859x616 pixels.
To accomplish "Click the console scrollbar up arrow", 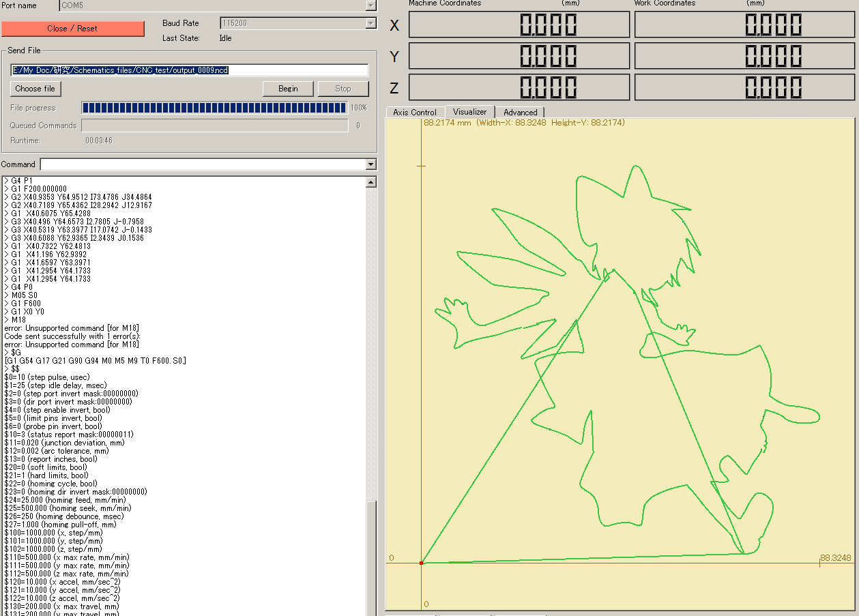I will [371, 182].
